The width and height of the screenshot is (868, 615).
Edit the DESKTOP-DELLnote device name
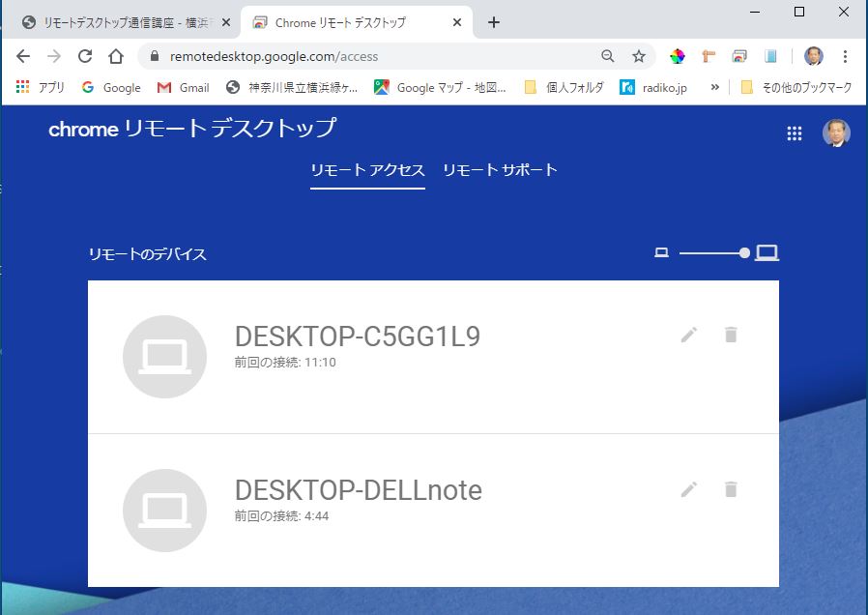click(689, 489)
